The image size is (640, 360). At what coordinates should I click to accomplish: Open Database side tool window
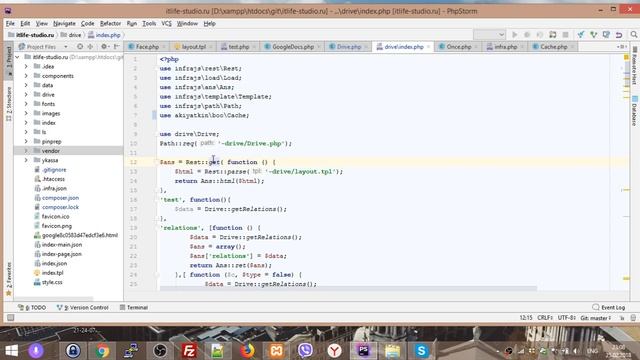635,110
